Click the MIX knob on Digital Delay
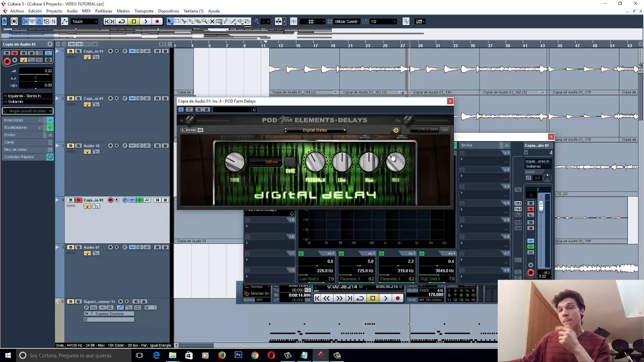 click(396, 162)
